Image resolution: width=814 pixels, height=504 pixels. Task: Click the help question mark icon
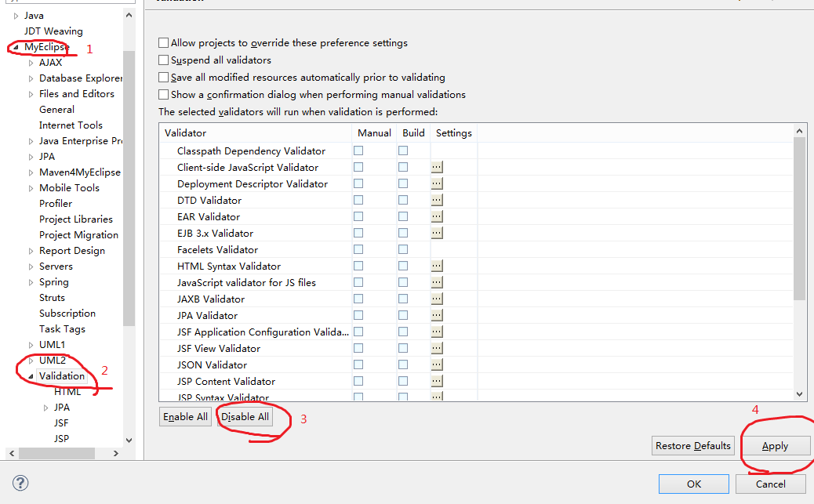click(x=21, y=483)
